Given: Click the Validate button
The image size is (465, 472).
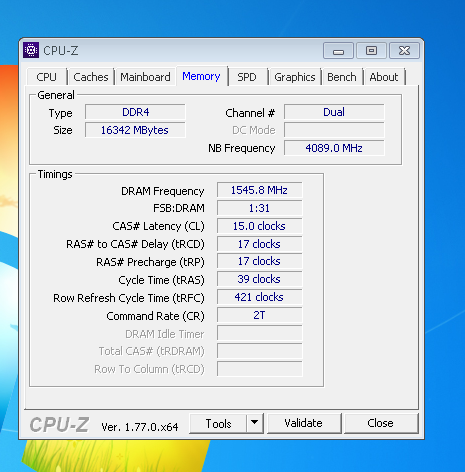Looking at the screenshot, I should point(303,423).
